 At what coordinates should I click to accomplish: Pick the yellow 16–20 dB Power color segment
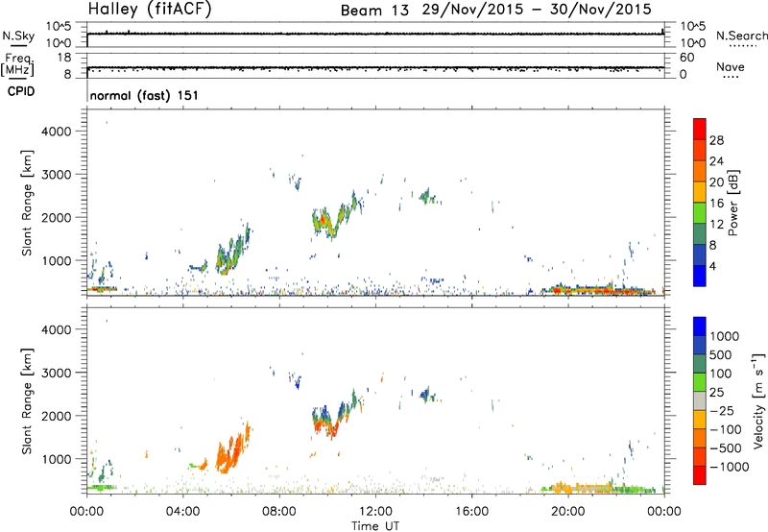[x=700, y=192]
